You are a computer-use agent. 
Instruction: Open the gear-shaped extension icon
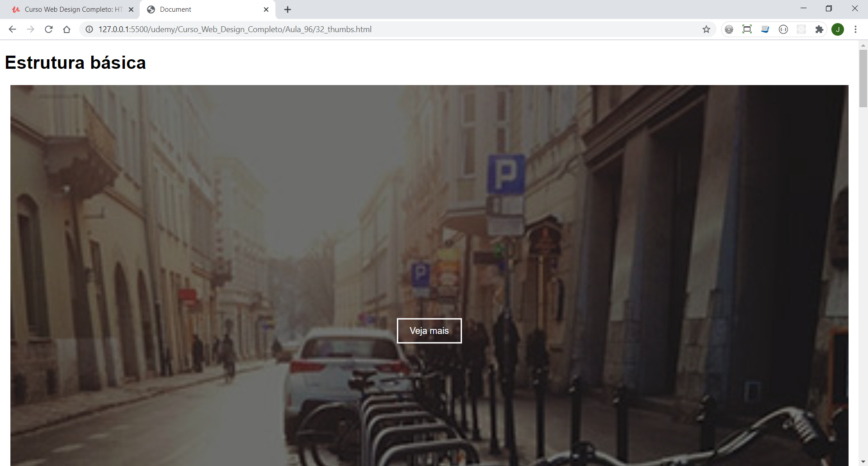pyautogui.click(x=729, y=29)
